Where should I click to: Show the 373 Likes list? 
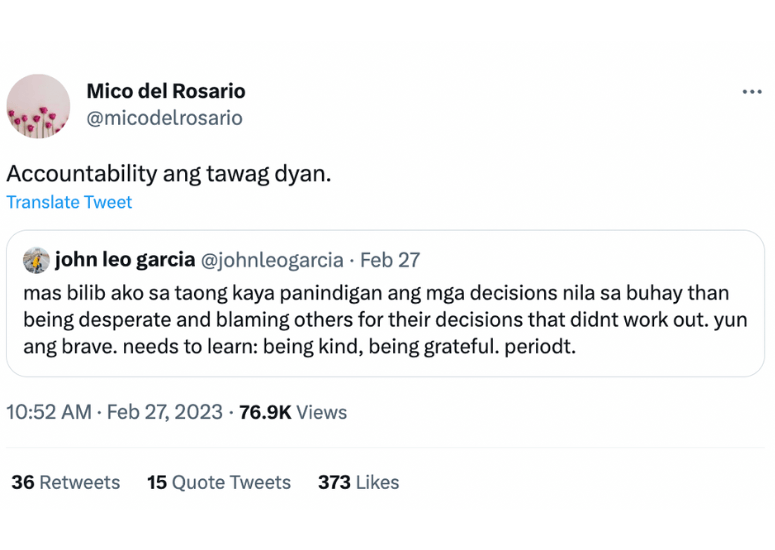[x=358, y=482]
